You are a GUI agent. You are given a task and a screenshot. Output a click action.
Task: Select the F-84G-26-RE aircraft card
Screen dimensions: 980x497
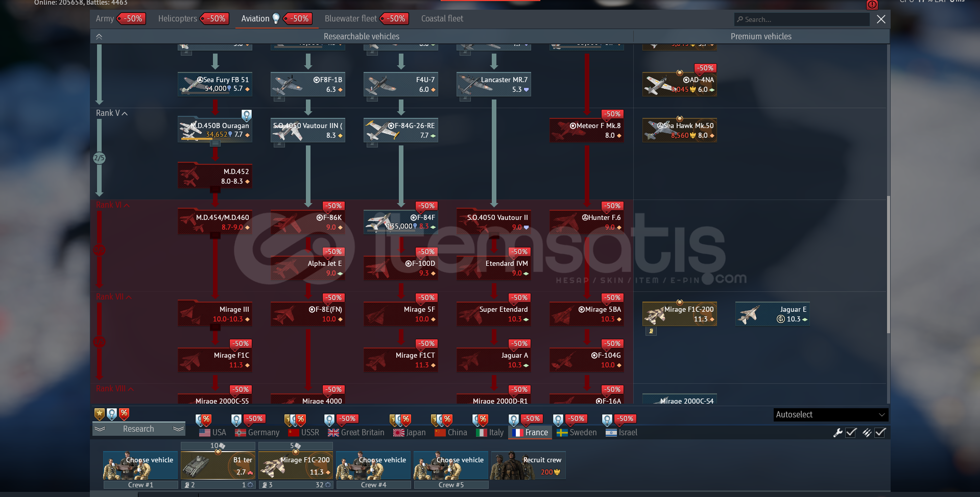pyautogui.click(x=401, y=130)
